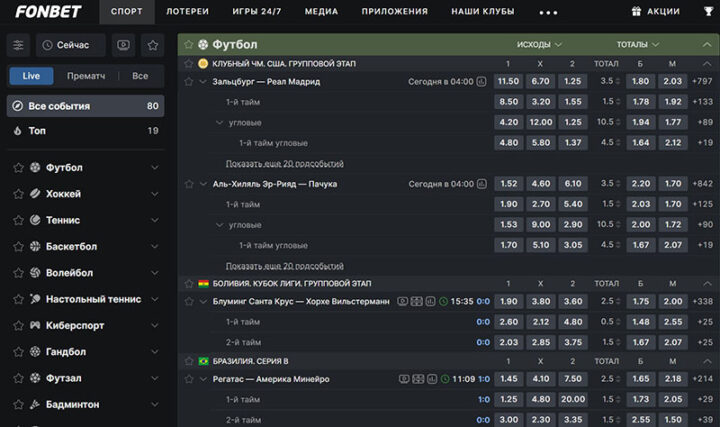
Task: Expand Гандбол sidebar chevron
Action: 155,352
